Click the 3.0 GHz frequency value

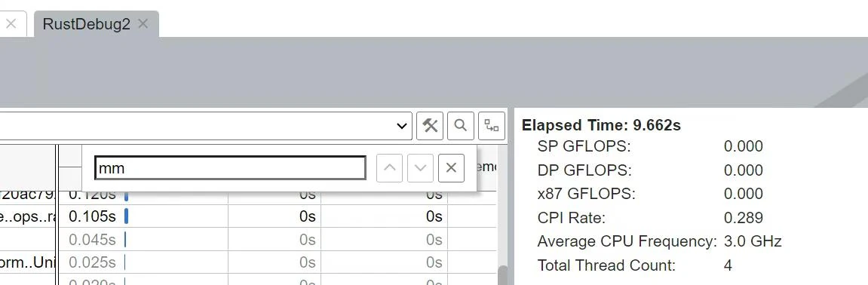(x=753, y=242)
